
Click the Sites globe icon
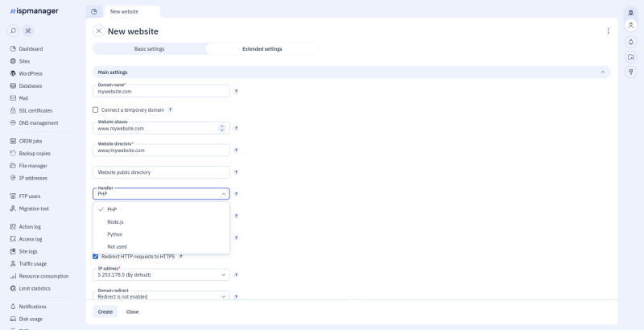pyautogui.click(x=13, y=61)
